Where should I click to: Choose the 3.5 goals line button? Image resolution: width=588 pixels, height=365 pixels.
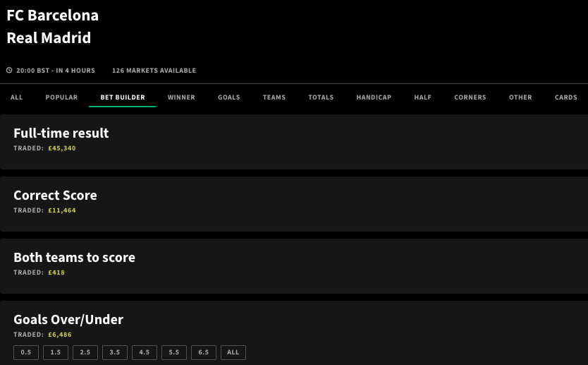tap(115, 352)
